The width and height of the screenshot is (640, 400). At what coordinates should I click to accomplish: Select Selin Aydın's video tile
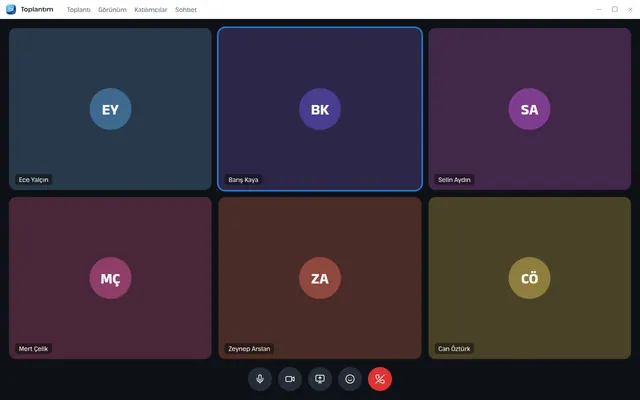tap(529, 109)
